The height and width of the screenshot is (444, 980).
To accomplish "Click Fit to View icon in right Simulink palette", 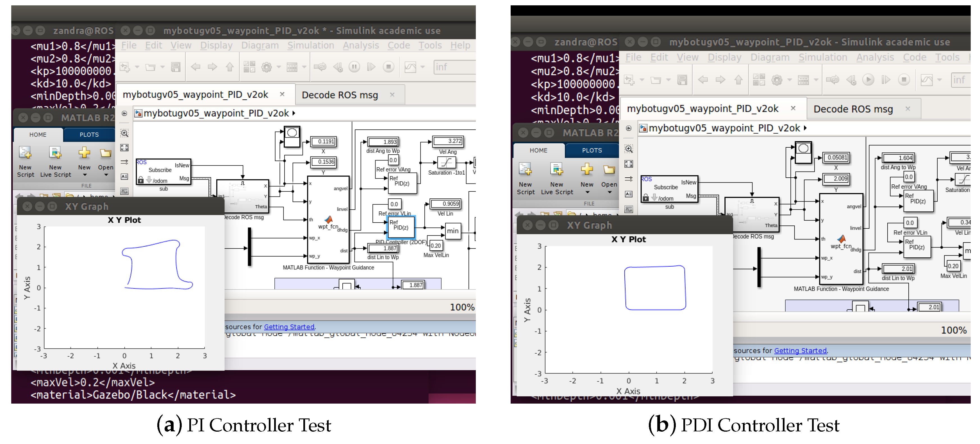I will [x=629, y=164].
